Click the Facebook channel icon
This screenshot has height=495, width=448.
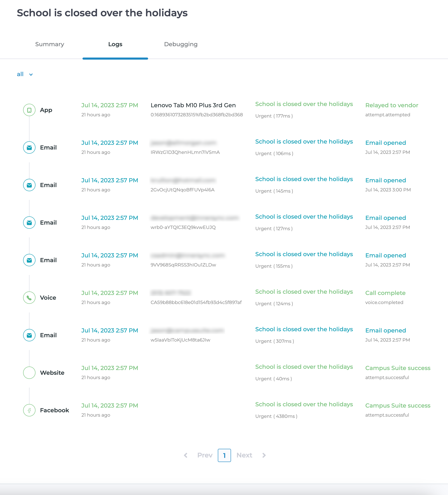coord(29,410)
